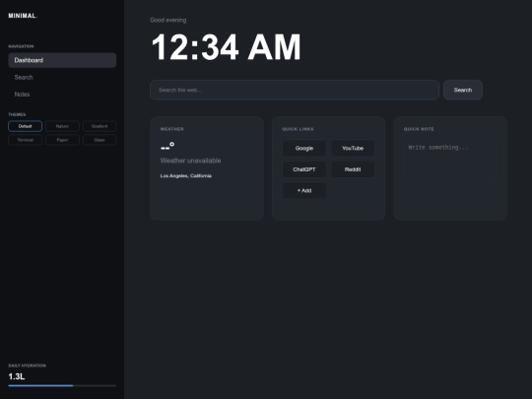The width and height of the screenshot is (532, 399).
Task: Click the temperature placeholder dashes
Action: click(167, 146)
